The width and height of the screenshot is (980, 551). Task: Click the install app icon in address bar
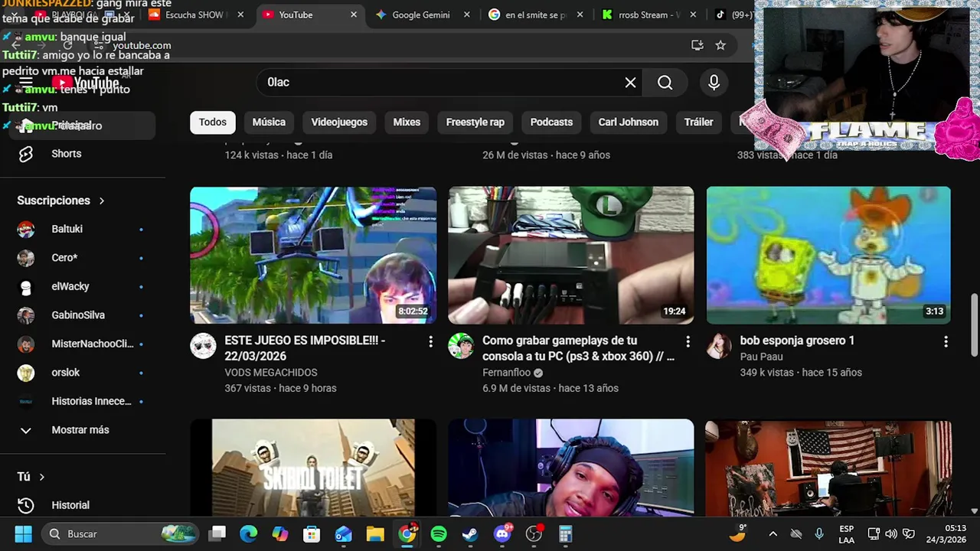[697, 45]
